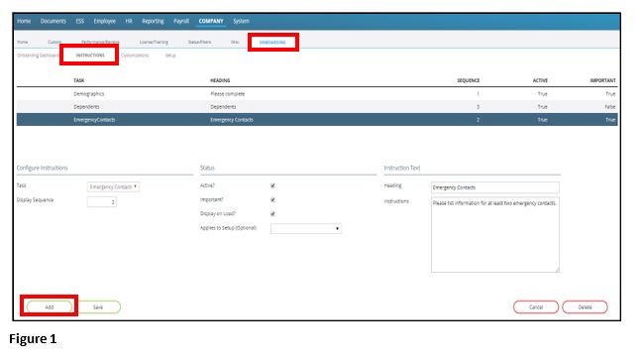
Task: Switch to the Onboarding tab
Action: (x=272, y=43)
